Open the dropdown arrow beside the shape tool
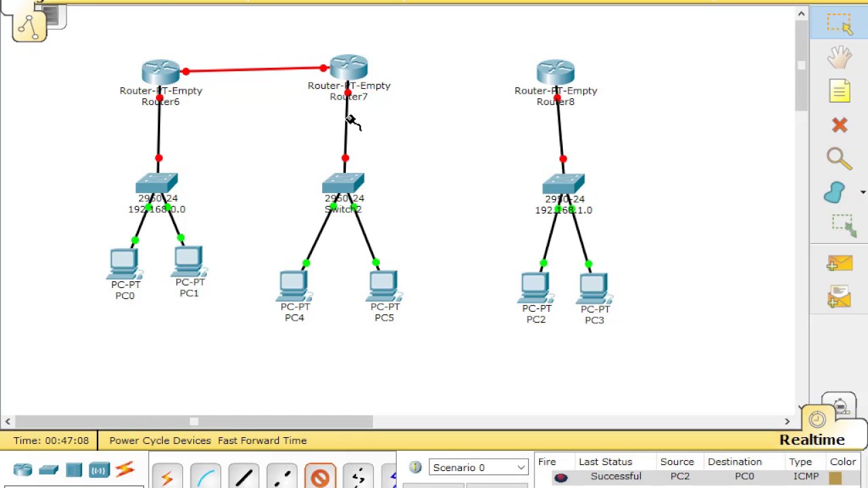 point(863,192)
